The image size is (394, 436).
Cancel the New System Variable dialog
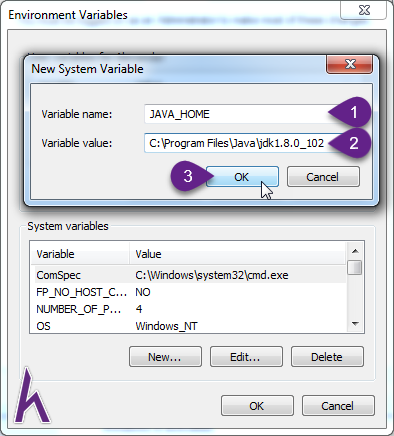tap(323, 177)
